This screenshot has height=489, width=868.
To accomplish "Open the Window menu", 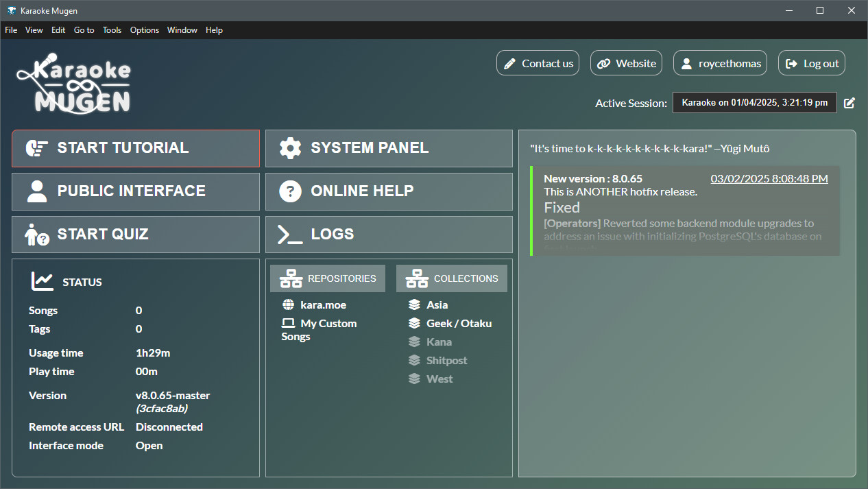I will tap(182, 30).
